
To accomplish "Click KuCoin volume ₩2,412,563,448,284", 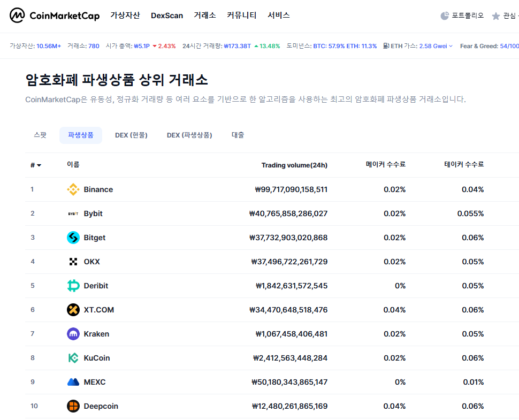I will point(291,358).
